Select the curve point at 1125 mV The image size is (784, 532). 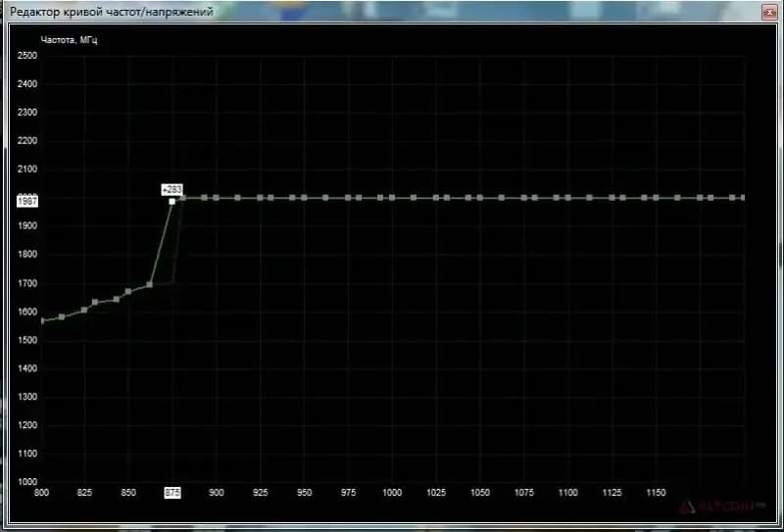click(x=612, y=198)
